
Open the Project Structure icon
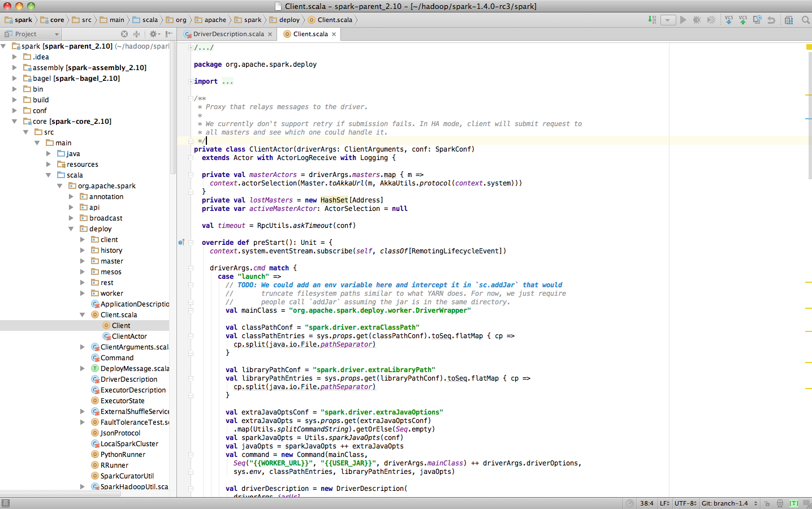click(x=789, y=20)
